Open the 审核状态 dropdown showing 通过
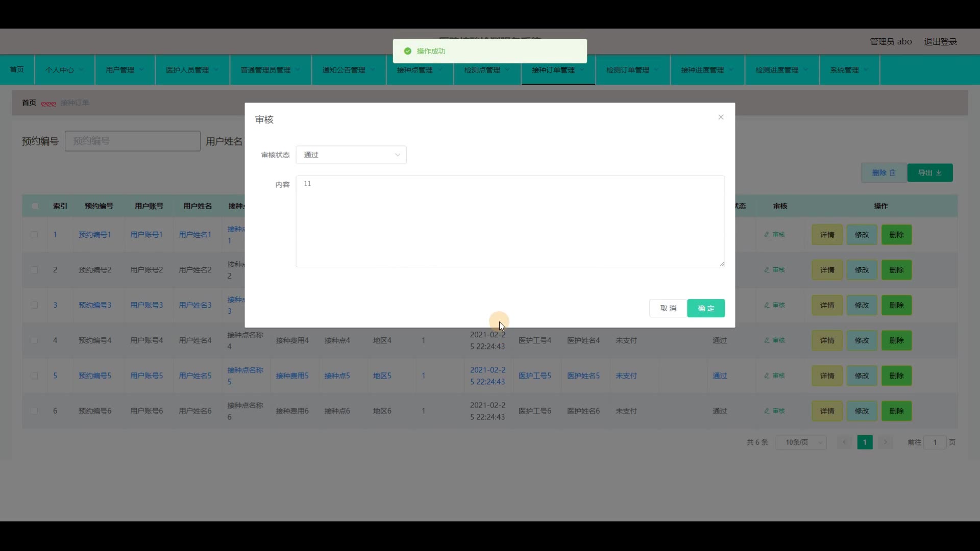This screenshot has width=980, height=551. point(351,155)
